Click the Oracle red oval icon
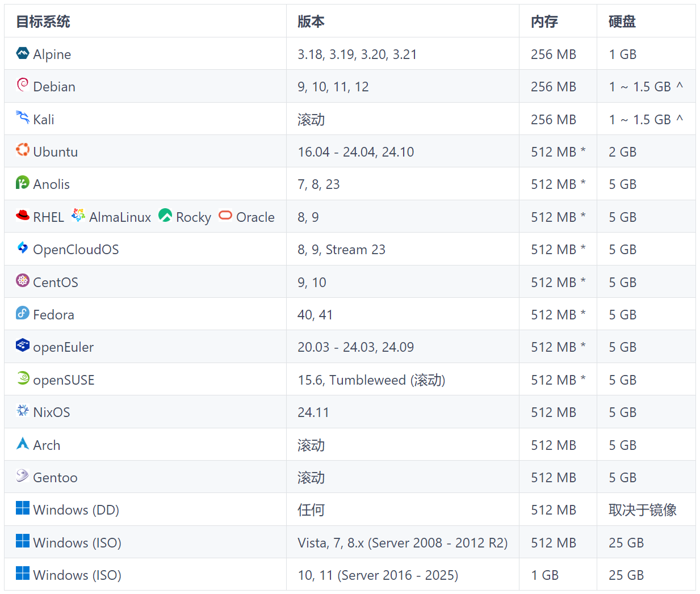700x594 pixels. point(225,216)
